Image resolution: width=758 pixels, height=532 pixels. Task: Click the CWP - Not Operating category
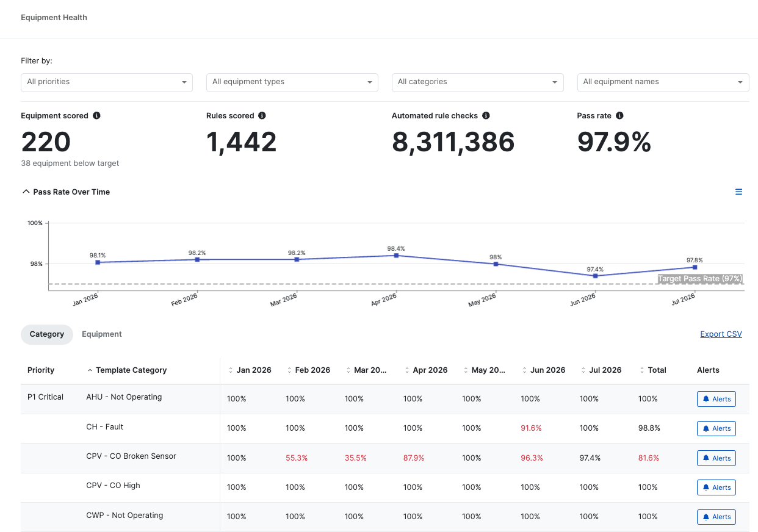point(125,516)
